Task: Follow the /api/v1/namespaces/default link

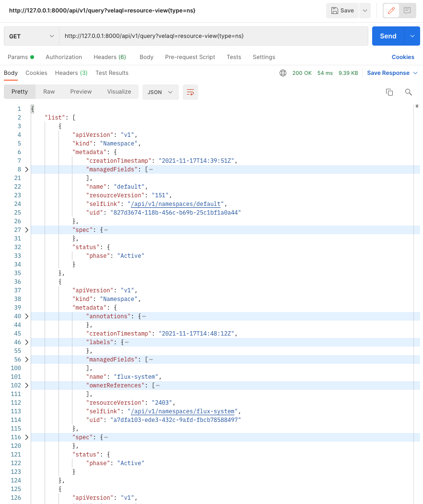Action: pos(176,204)
